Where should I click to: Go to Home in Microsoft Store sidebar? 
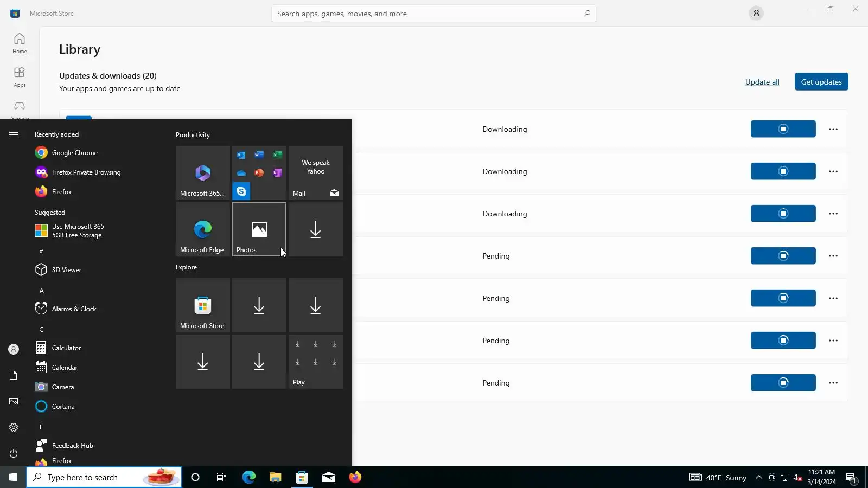point(20,43)
